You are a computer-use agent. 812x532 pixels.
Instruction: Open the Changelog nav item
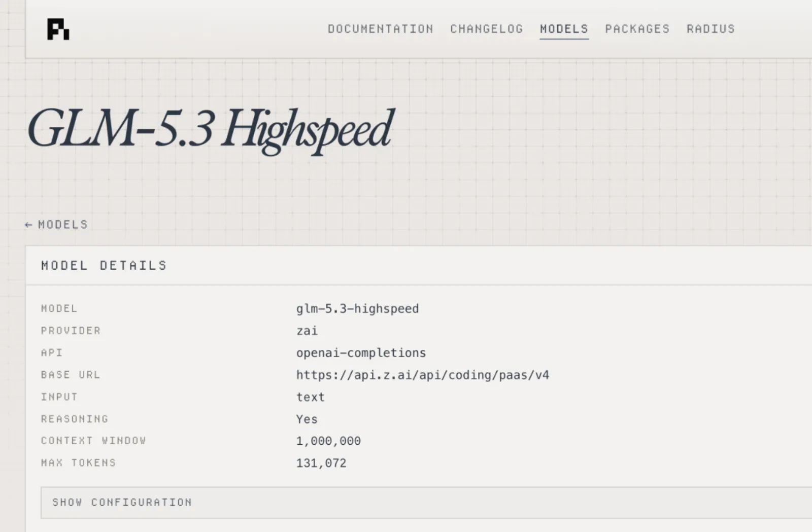click(486, 29)
